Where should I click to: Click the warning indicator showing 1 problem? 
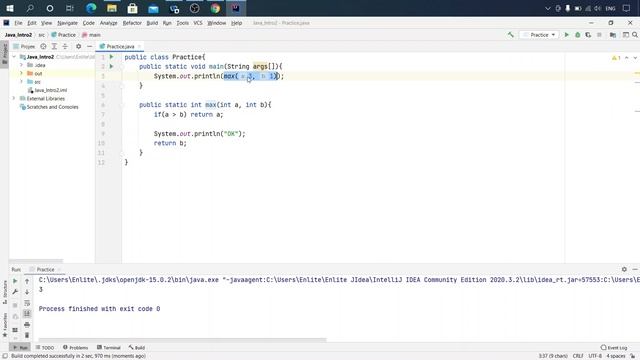click(x=616, y=58)
